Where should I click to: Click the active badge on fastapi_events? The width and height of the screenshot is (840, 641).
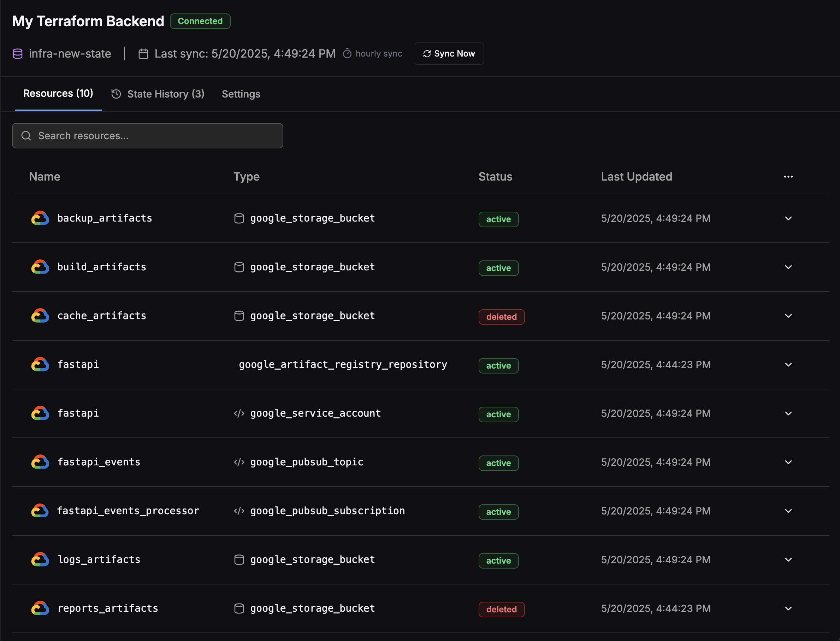pos(498,463)
